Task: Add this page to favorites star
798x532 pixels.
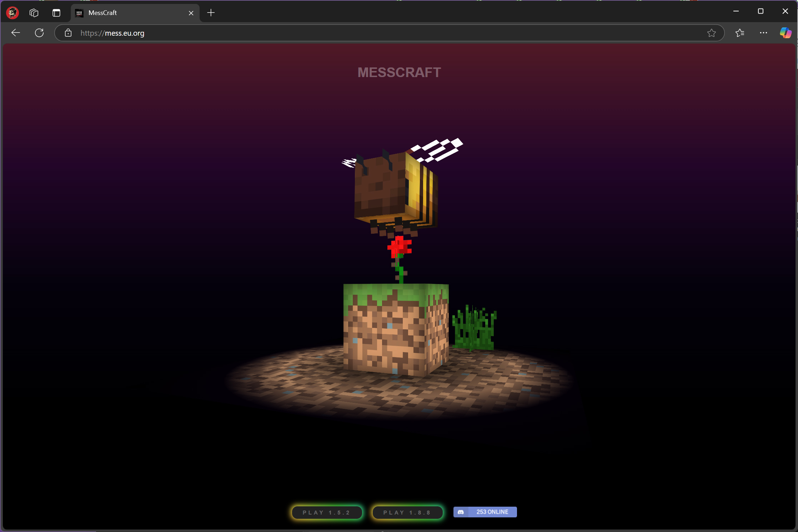Action: pos(711,33)
